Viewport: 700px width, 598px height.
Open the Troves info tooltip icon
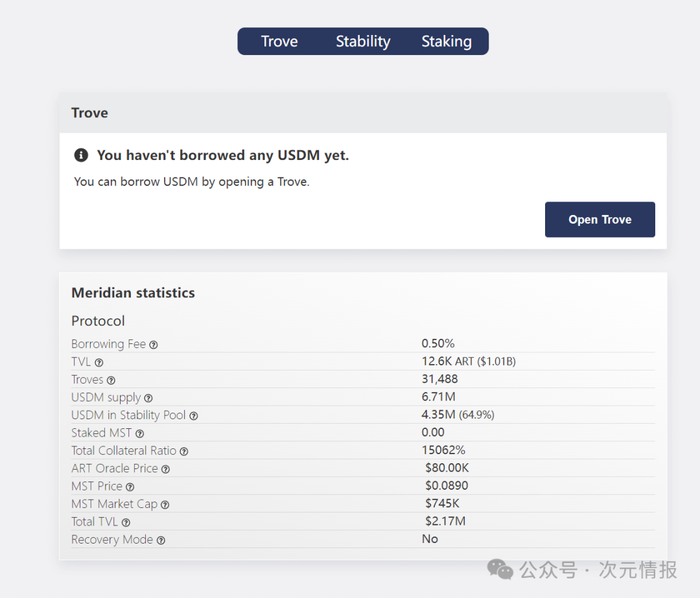click(x=111, y=380)
